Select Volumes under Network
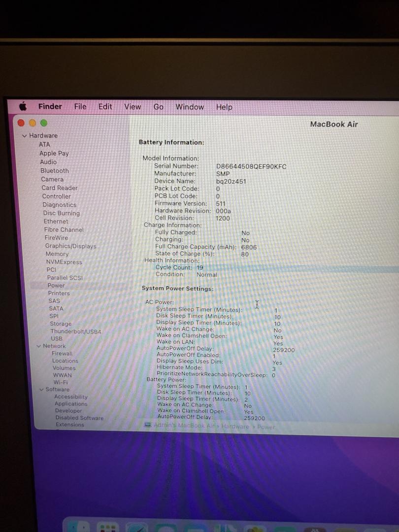 (x=64, y=368)
